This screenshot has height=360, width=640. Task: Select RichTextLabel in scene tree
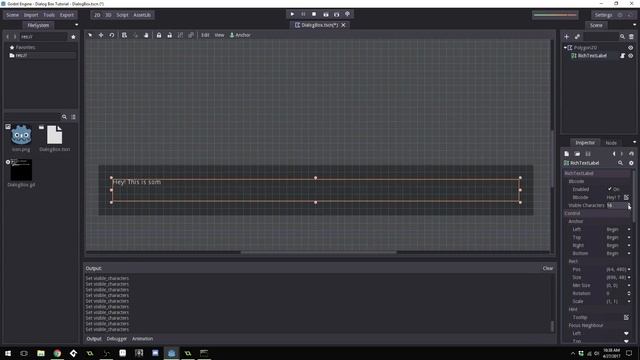[x=592, y=56]
